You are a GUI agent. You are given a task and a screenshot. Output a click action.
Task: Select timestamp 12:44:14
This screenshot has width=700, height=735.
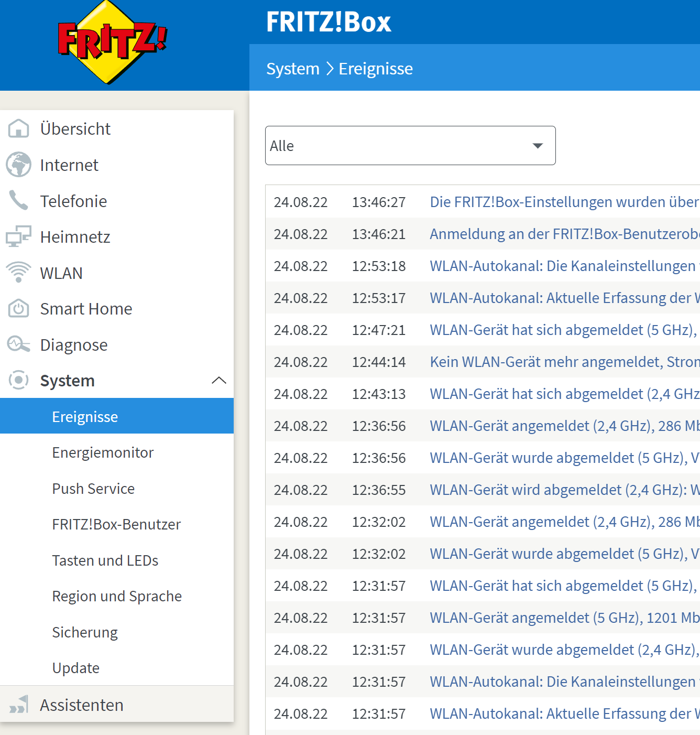379,362
